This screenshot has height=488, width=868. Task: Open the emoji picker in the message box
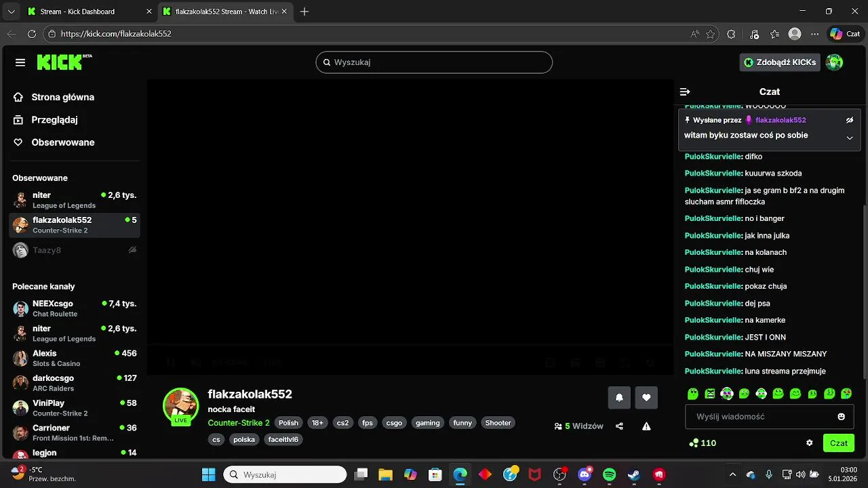(842, 417)
